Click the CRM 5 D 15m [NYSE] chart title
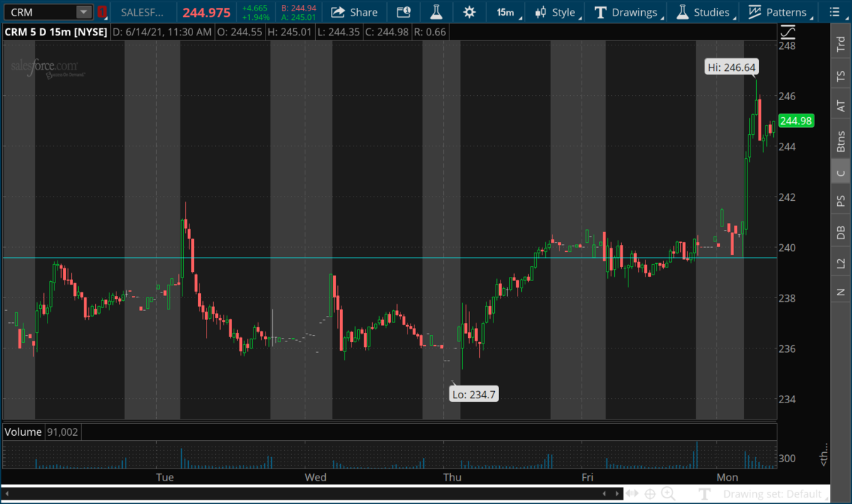Image resolution: width=852 pixels, height=504 pixels. [57, 32]
